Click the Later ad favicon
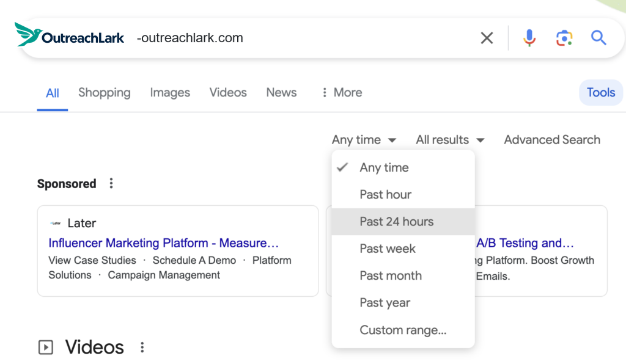Image resolution: width=626 pixels, height=364 pixels. 56,224
